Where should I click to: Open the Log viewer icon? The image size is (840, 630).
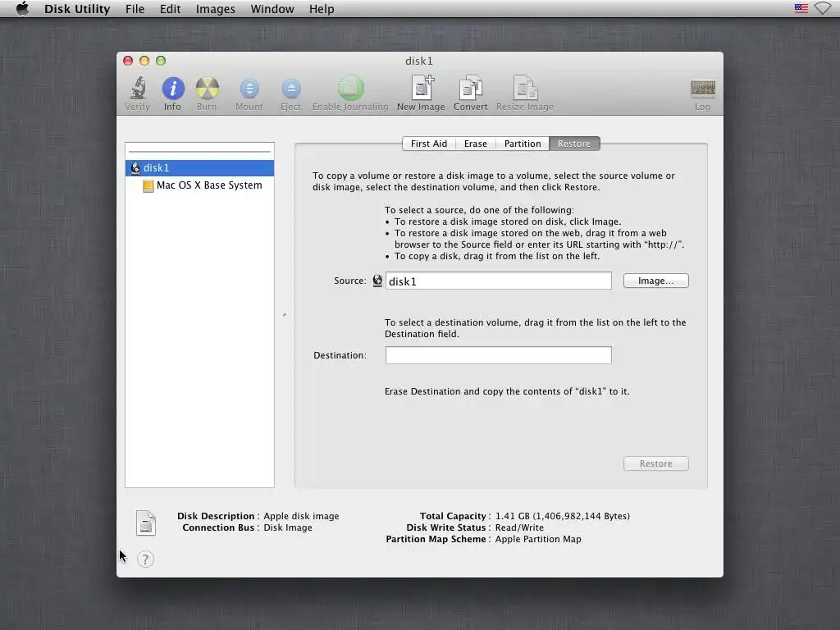tap(702, 88)
